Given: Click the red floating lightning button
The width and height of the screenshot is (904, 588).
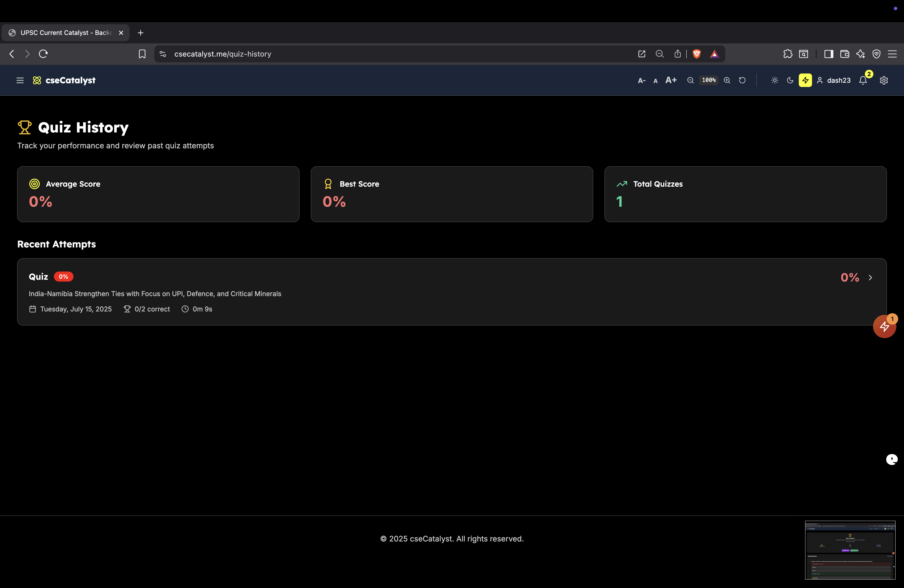Looking at the screenshot, I should point(884,326).
